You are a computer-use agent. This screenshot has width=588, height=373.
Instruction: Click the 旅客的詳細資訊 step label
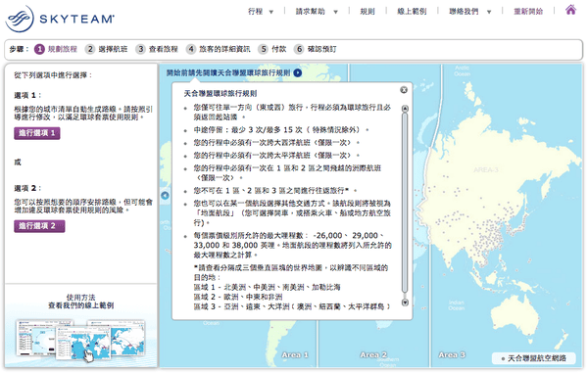tap(224, 49)
